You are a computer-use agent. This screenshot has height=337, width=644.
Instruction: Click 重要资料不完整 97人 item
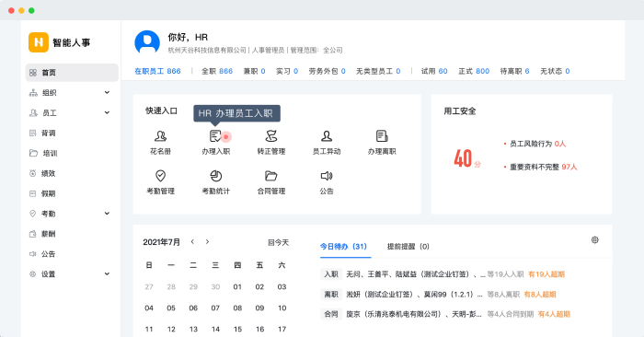click(541, 167)
